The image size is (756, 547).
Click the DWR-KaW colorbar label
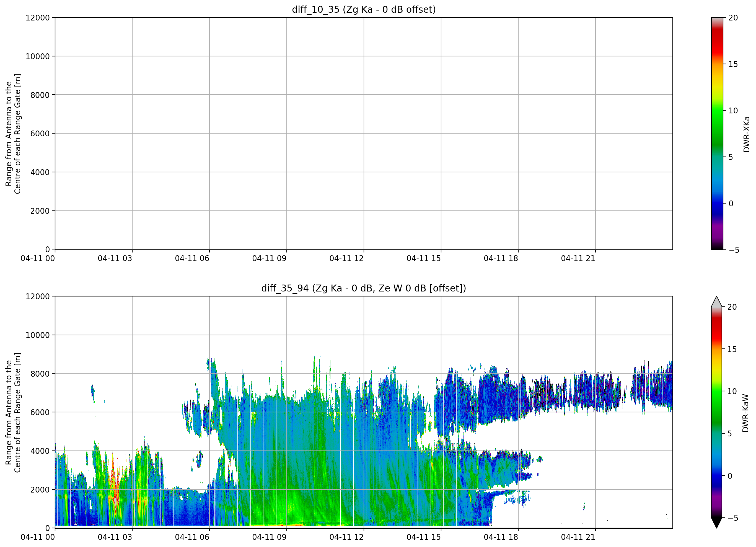click(746, 413)
